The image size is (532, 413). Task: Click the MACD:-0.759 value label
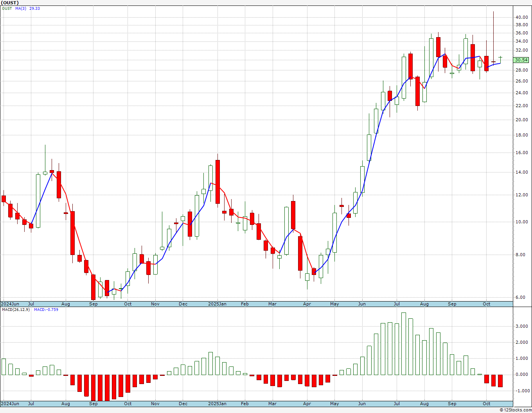tap(46, 309)
